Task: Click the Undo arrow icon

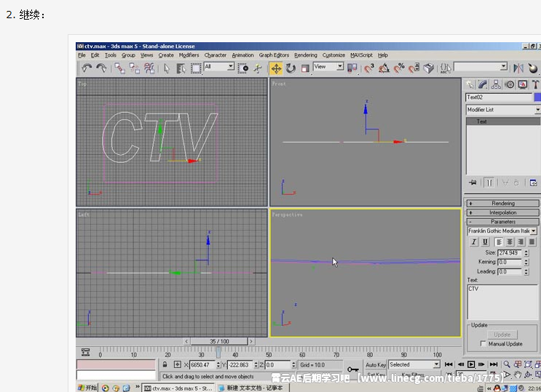Action: [x=86, y=68]
